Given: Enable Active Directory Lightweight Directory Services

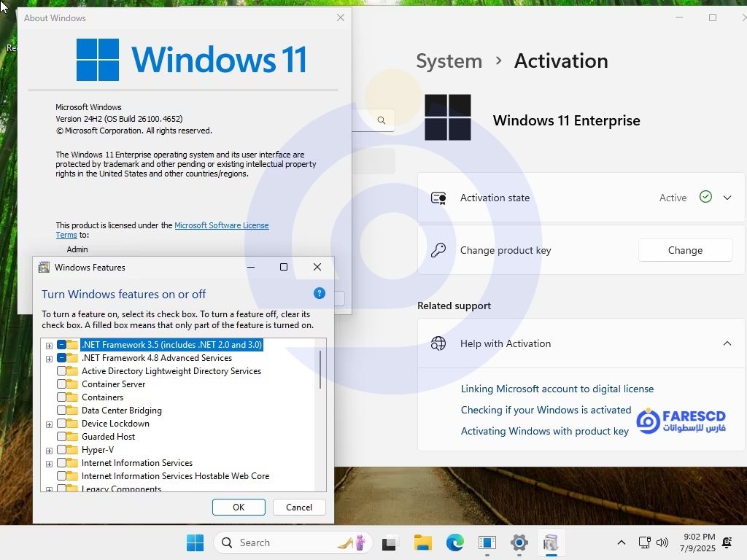Looking at the screenshot, I should [x=61, y=371].
